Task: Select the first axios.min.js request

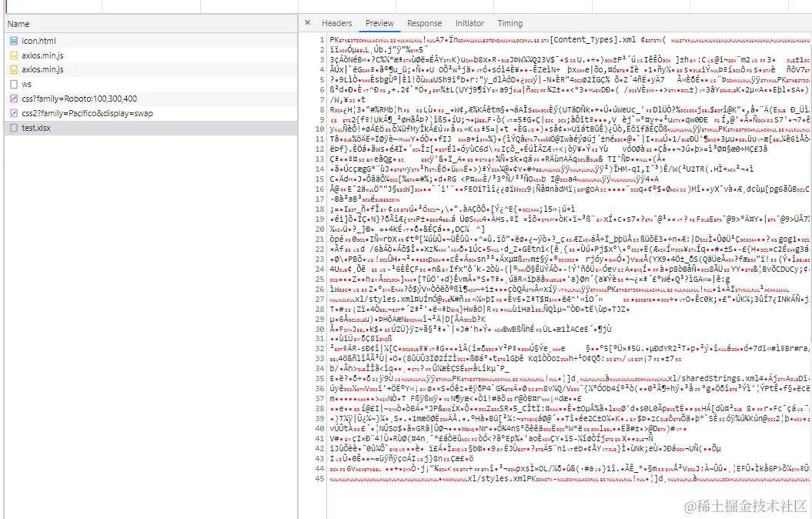Action: pyautogui.click(x=151, y=55)
